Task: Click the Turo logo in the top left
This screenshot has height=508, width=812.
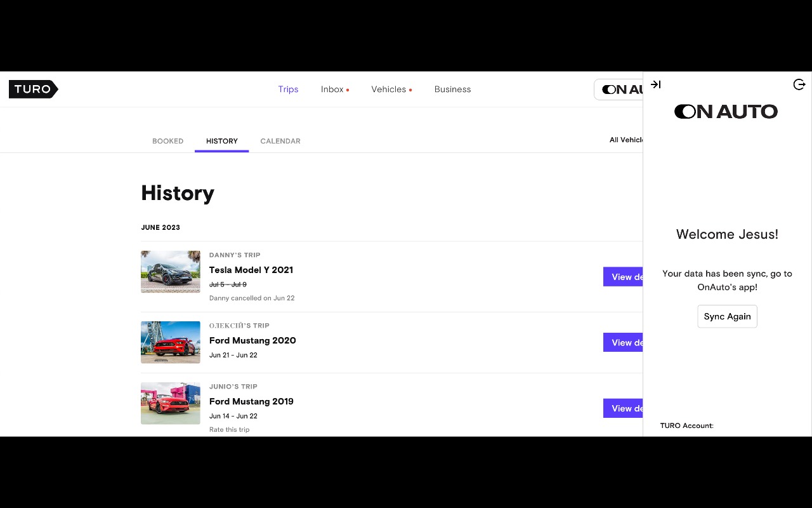Action: tap(33, 89)
